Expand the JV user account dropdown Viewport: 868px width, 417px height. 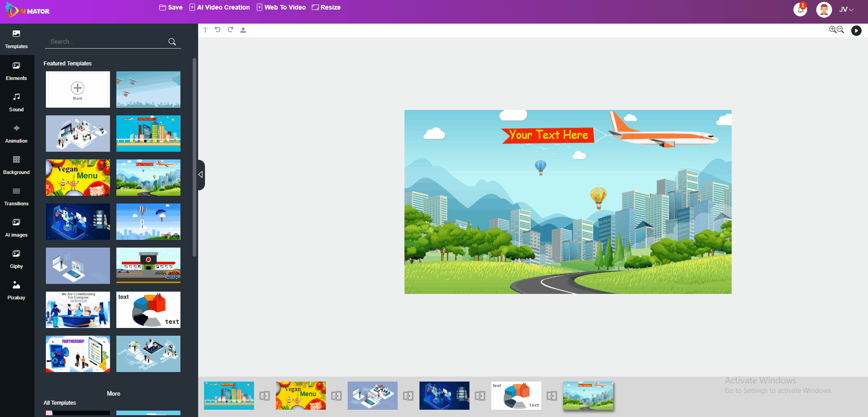846,10
